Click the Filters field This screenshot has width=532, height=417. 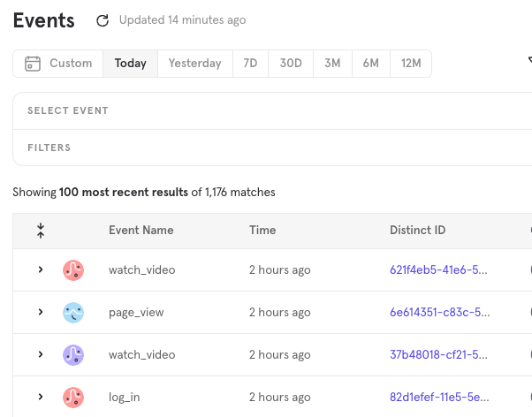coord(265,148)
